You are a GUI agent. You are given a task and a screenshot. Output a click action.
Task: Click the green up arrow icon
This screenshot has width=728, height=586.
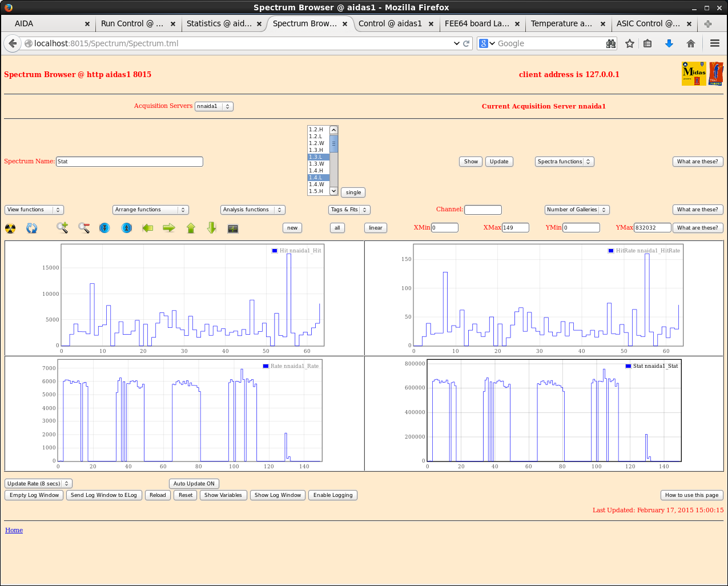tap(191, 228)
